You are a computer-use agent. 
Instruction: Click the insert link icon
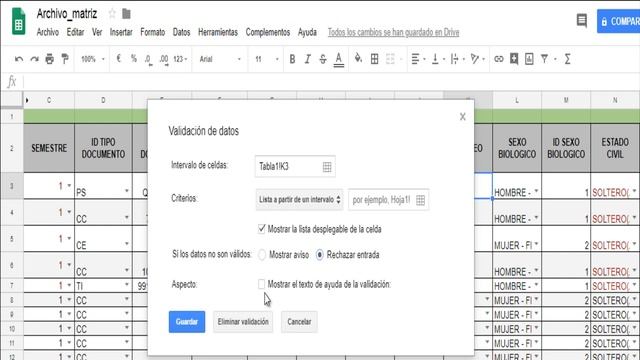click(x=499, y=59)
